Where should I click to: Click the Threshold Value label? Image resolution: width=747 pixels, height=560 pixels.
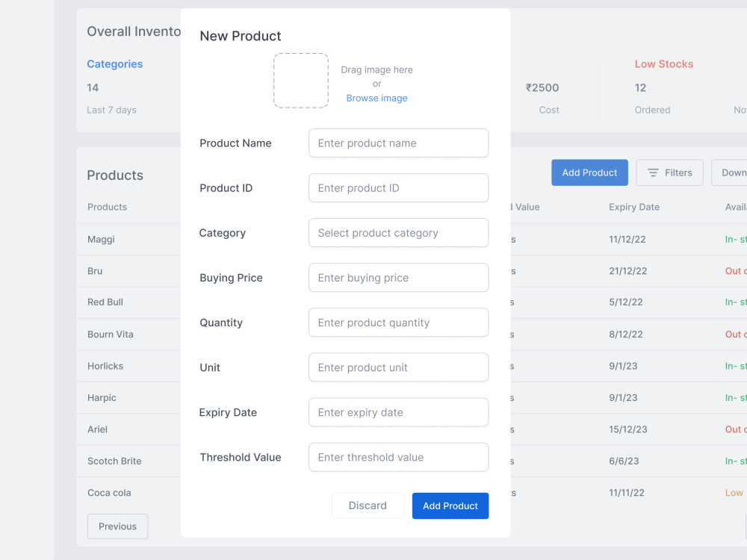(x=240, y=457)
